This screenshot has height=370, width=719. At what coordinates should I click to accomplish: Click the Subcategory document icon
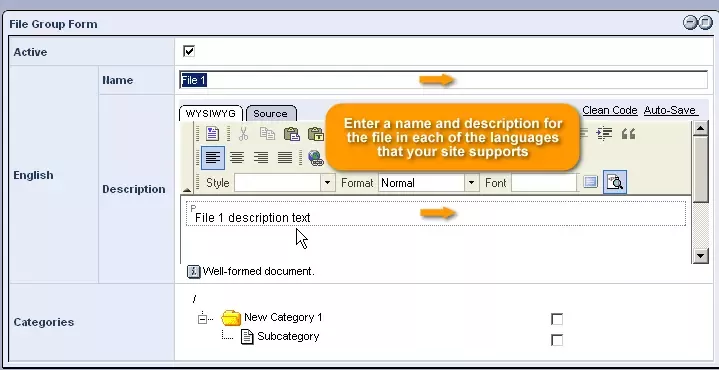tap(247, 337)
